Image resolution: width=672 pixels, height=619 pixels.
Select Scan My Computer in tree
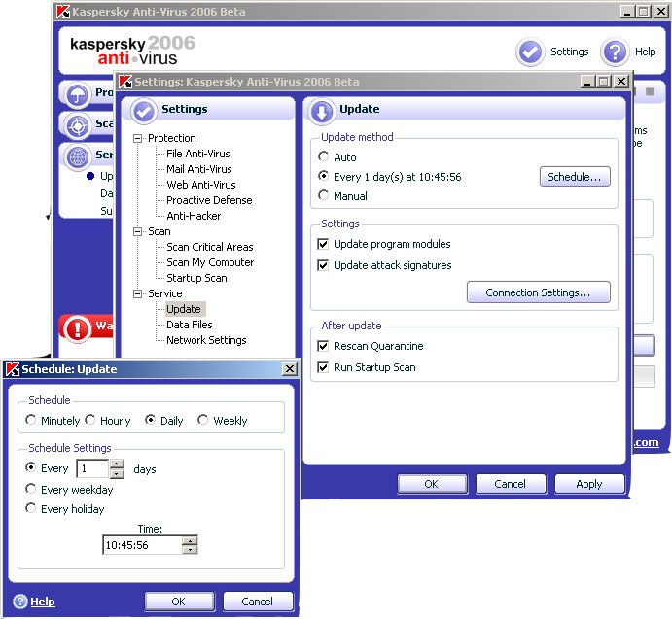click(210, 262)
